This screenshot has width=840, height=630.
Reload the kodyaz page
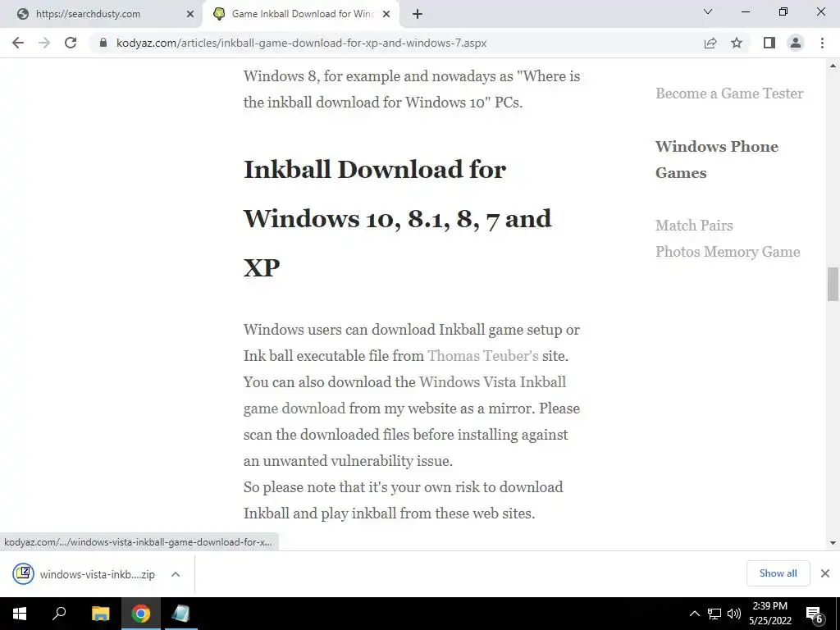(71, 43)
